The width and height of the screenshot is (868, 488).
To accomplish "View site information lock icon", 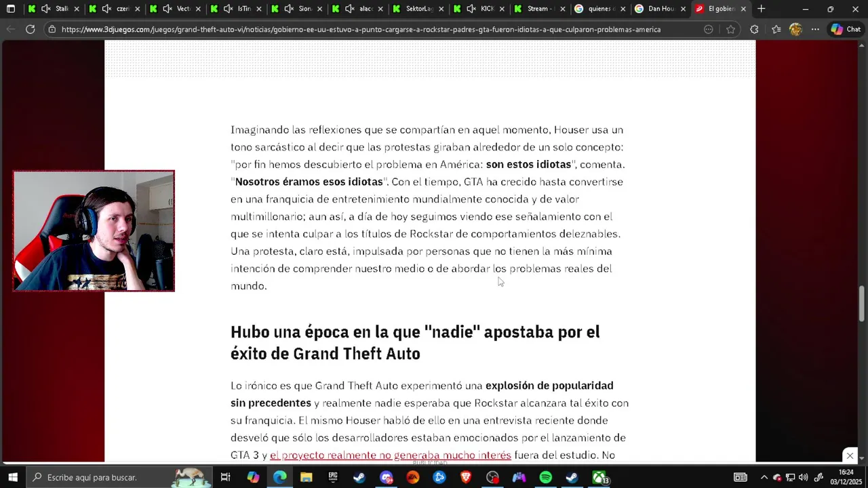I will [x=52, y=29].
